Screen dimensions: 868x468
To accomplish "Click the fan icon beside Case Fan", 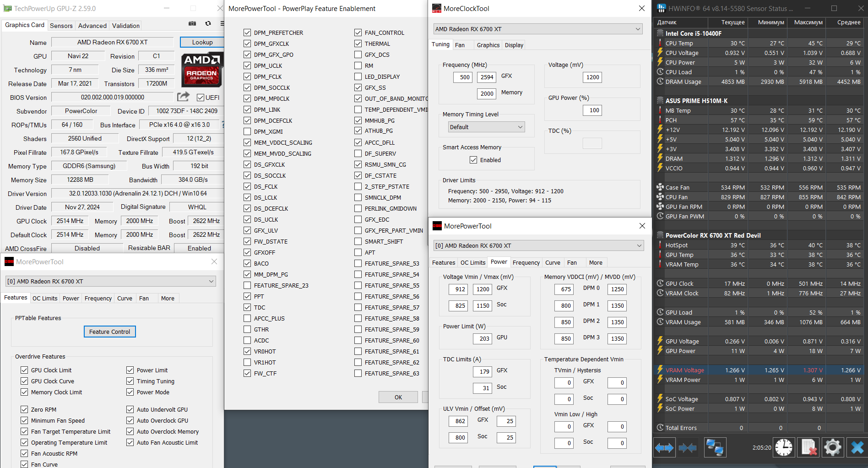I will coord(660,187).
